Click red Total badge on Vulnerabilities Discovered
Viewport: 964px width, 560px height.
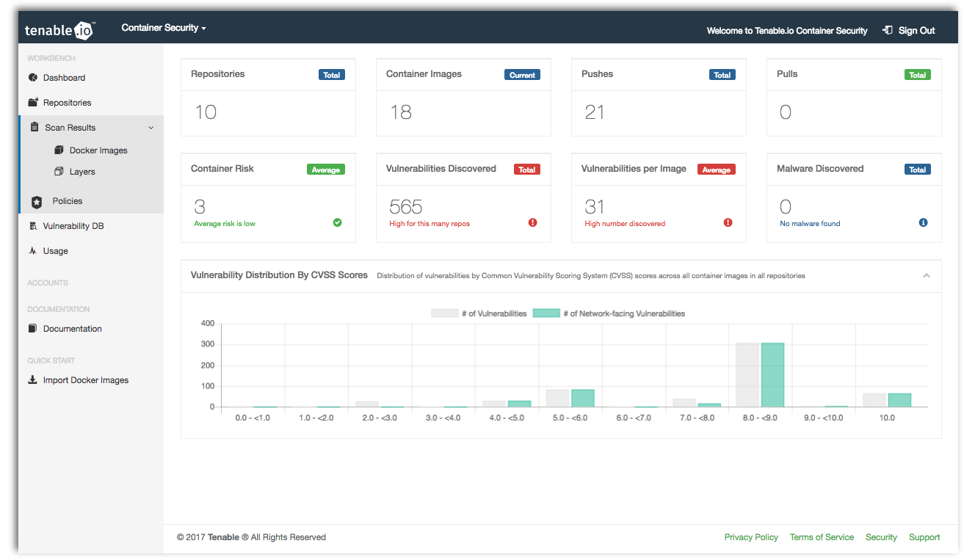tap(527, 170)
